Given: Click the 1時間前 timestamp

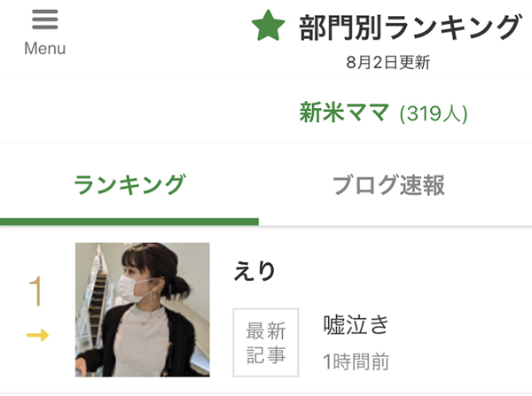Looking at the screenshot, I should (x=356, y=361).
